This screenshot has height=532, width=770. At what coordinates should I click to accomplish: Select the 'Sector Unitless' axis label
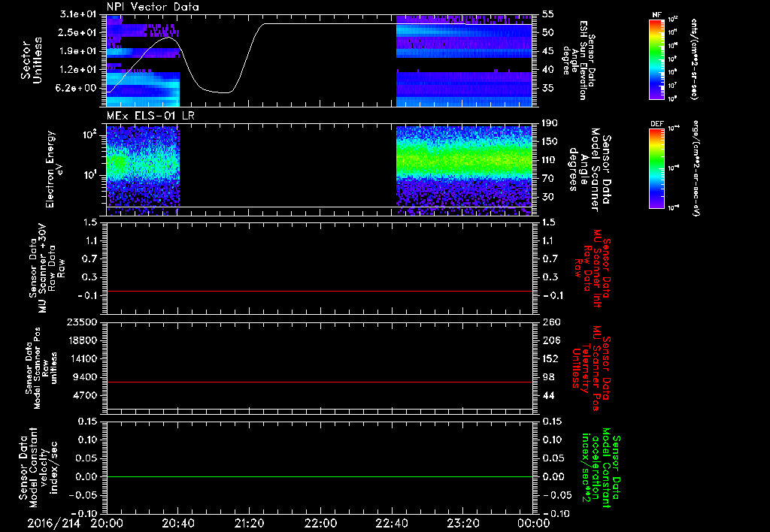point(32,60)
